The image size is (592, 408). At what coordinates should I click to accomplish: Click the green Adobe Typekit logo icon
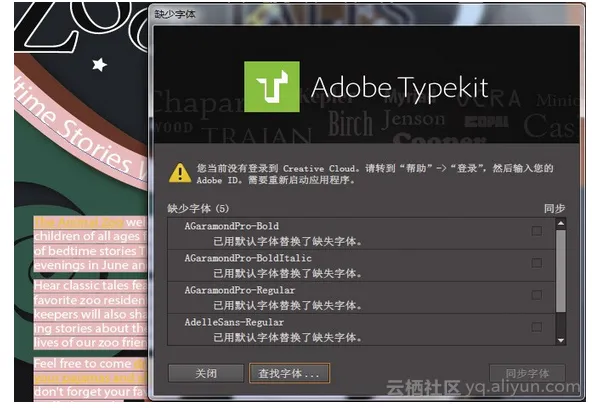[272, 87]
